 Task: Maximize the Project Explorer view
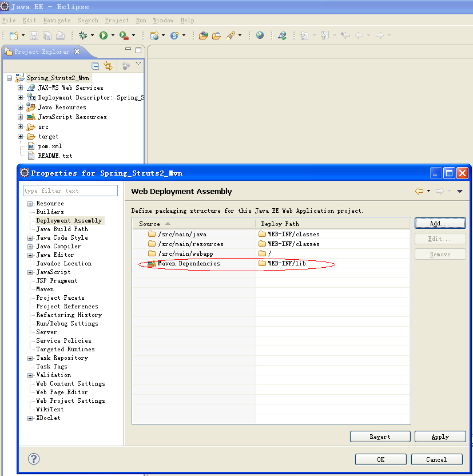[x=138, y=50]
